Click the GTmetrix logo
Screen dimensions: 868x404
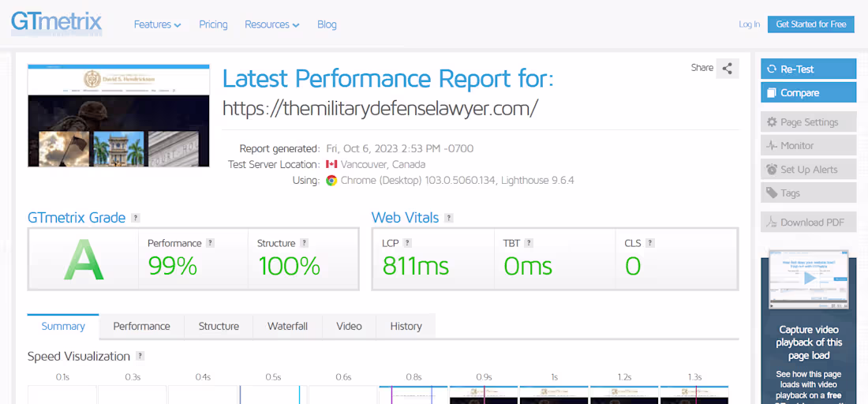click(57, 22)
